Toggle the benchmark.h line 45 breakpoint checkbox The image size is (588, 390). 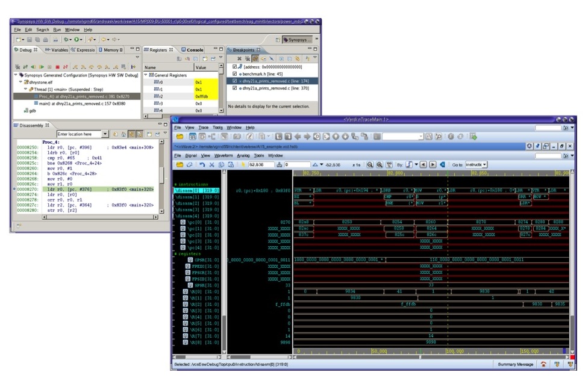coord(235,74)
